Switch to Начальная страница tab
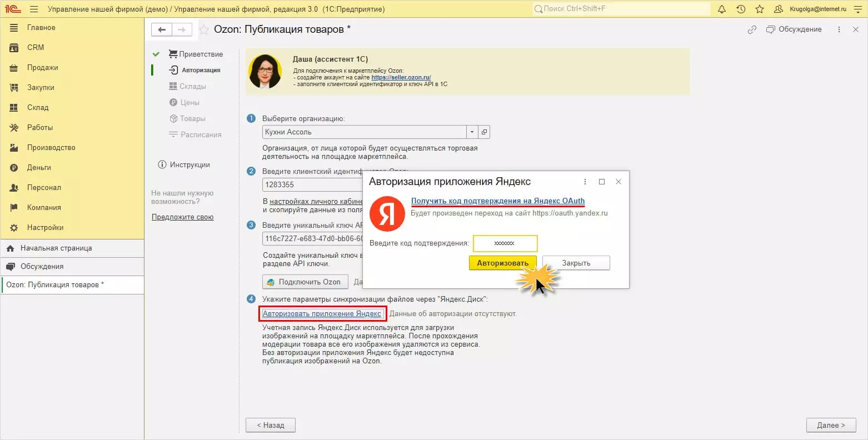The image size is (868, 440). click(x=72, y=248)
